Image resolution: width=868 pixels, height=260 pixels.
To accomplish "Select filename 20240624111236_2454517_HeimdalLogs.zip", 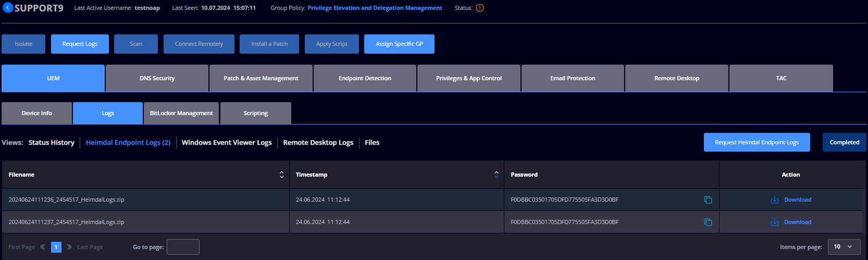I will (66, 200).
